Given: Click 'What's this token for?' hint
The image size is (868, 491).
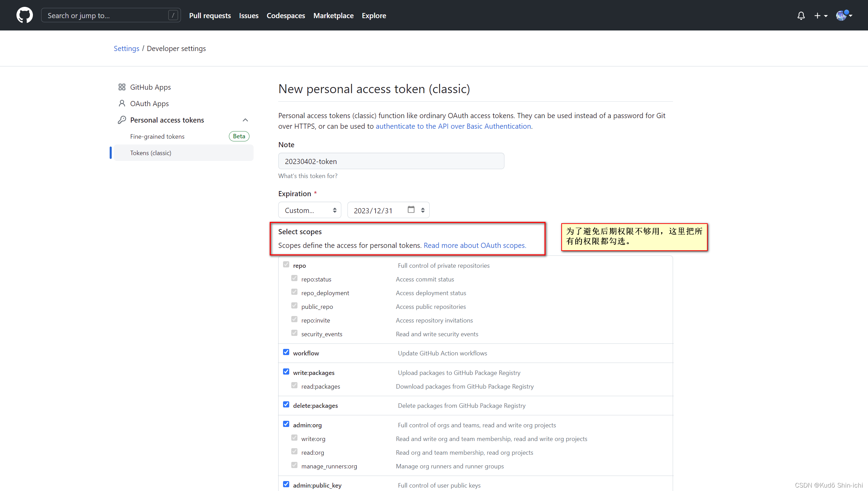Looking at the screenshot, I should tap(308, 176).
